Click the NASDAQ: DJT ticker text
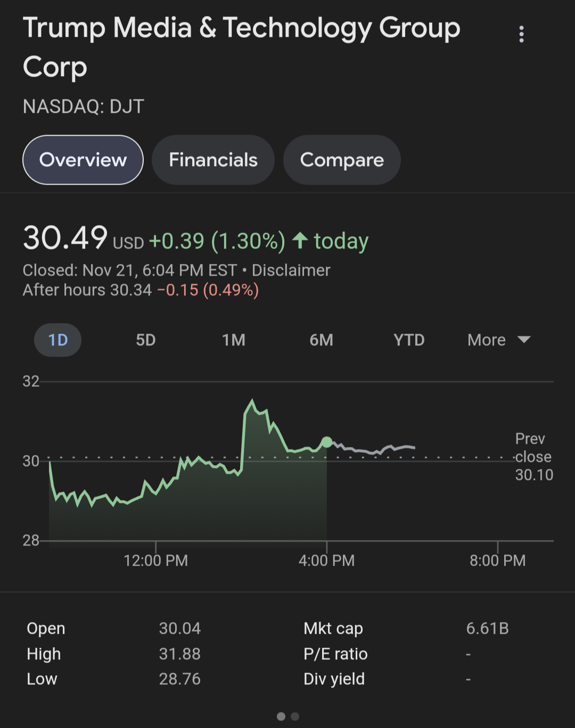The image size is (575, 728). pyautogui.click(x=84, y=106)
